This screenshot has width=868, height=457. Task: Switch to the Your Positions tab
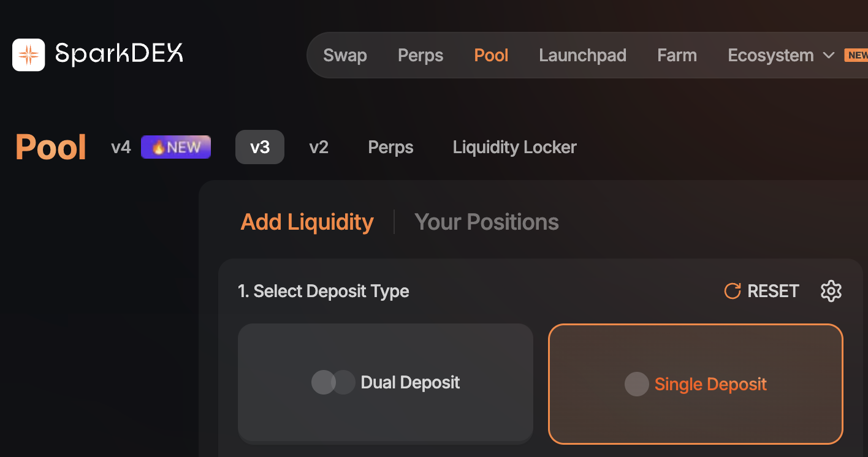click(x=487, y=222)
